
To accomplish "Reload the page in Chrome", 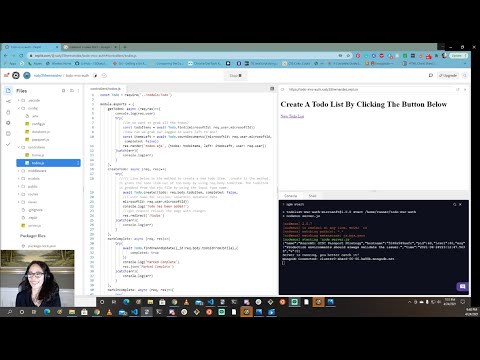I will (x=21, y=55).
